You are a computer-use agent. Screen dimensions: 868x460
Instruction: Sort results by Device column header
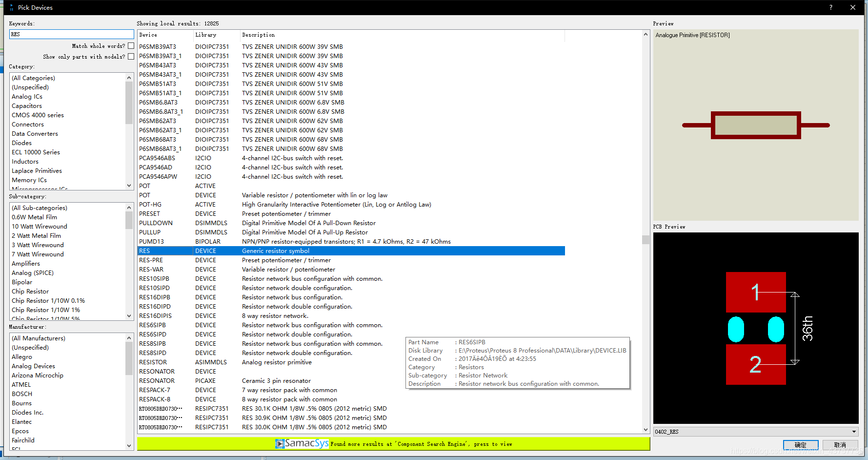pos(165,35)
